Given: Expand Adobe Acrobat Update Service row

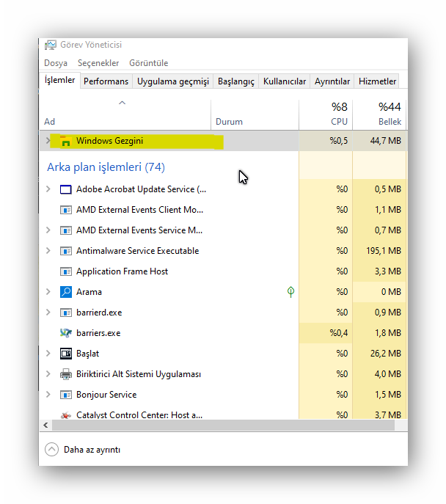Looking at the screenshot, I should coord(48,189).
